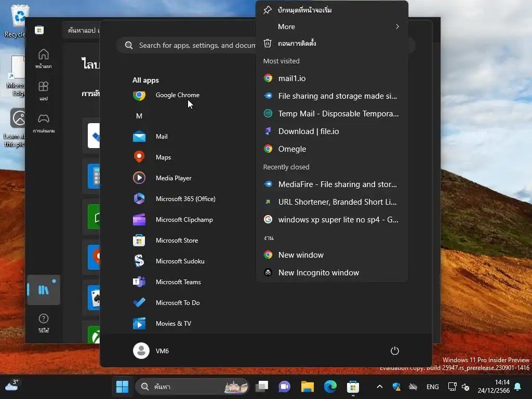
Task: Expand the More submenu
Action: coord(332,26)
